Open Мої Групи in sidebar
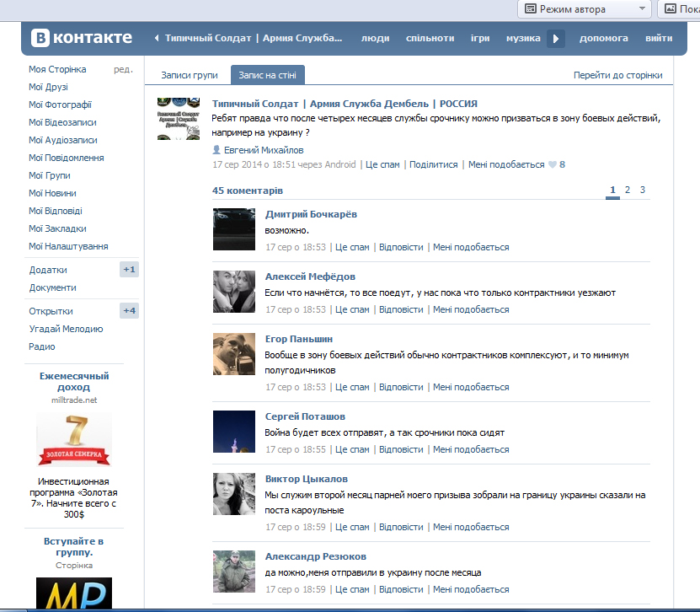The height and width of the screenshot is (612, 700). 50,175
